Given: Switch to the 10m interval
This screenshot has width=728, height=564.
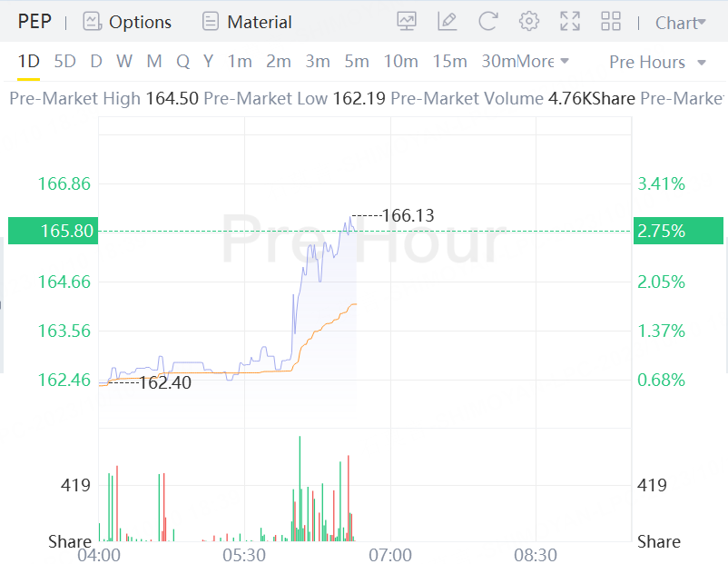Looking at the screenshot, I should coord(400,62).
